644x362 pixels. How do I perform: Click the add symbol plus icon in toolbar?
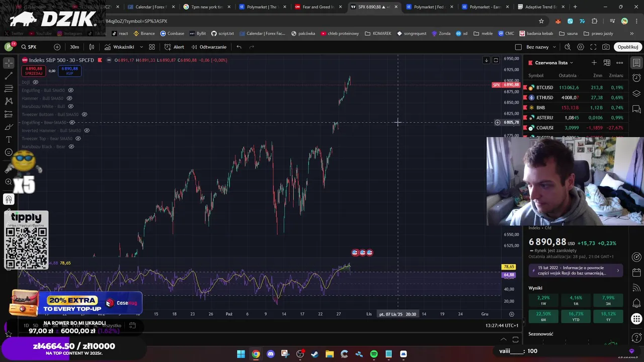tap(57, 47)
